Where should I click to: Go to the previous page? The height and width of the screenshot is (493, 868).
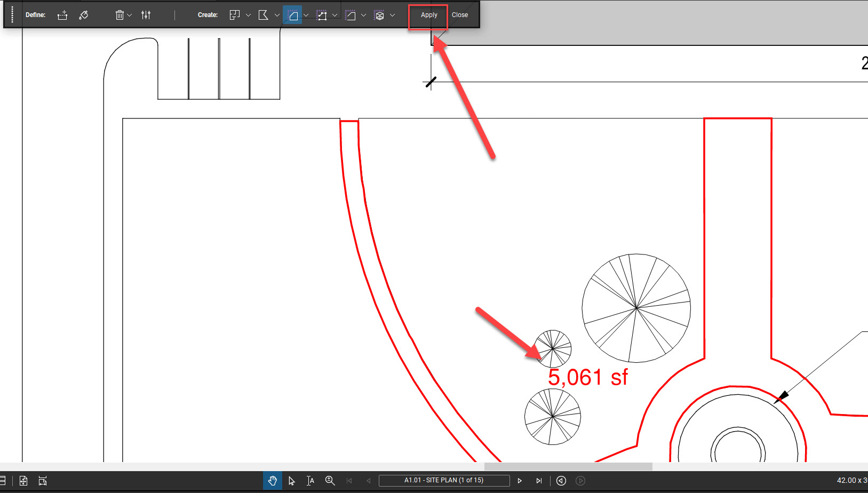tap(368, 481)
